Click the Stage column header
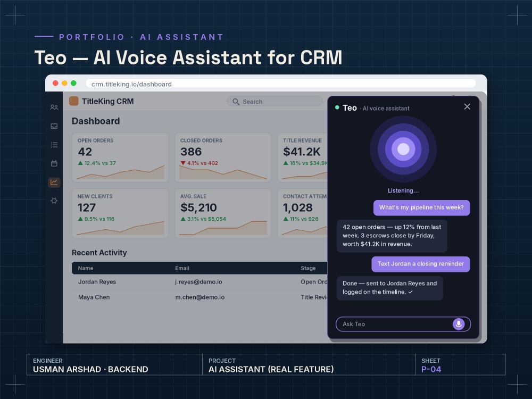This screenshot has width=532, height=399. (x=308, y=268)
